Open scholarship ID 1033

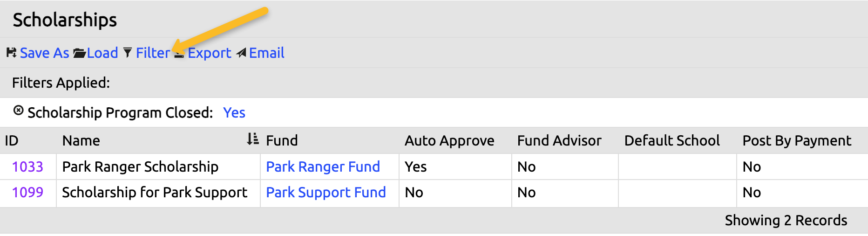coord(27,167)
